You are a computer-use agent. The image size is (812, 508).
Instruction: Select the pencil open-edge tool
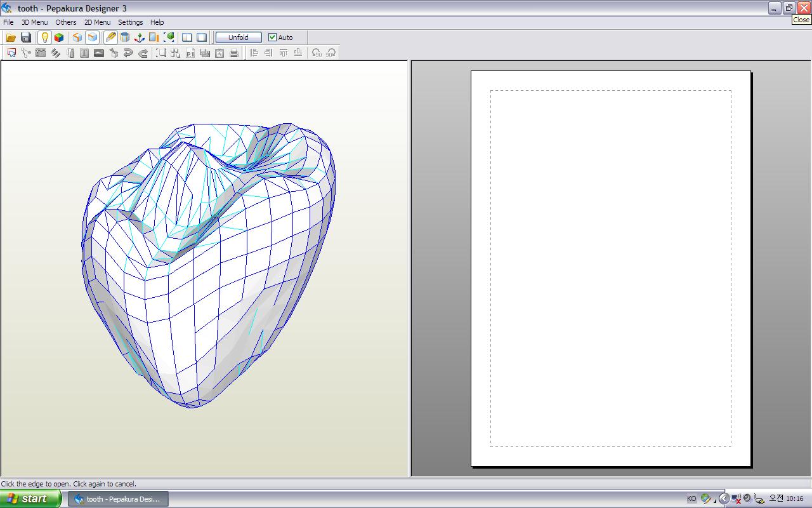point(110,37)
